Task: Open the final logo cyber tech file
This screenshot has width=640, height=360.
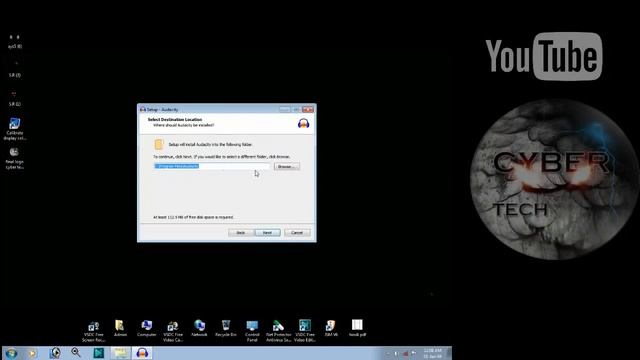Action: pyautogui.click(x=15, y=158)
